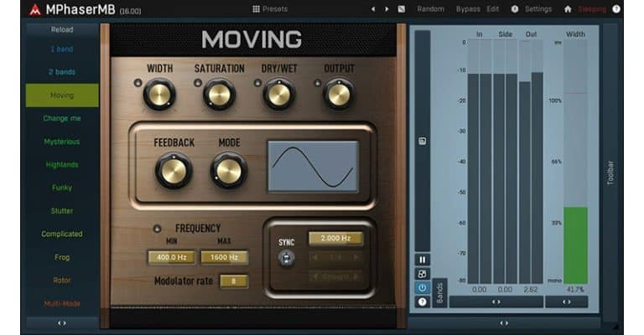Click the green Width meter bar

(575, 245)
